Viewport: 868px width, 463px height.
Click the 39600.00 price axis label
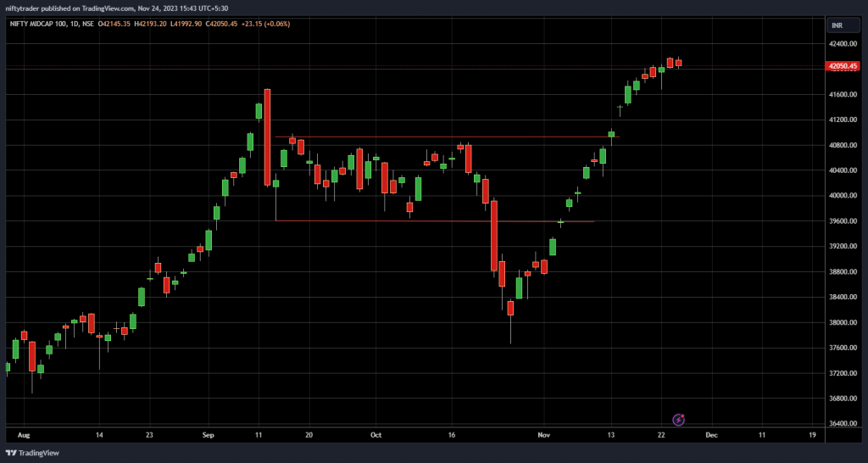tap(843, 221)
